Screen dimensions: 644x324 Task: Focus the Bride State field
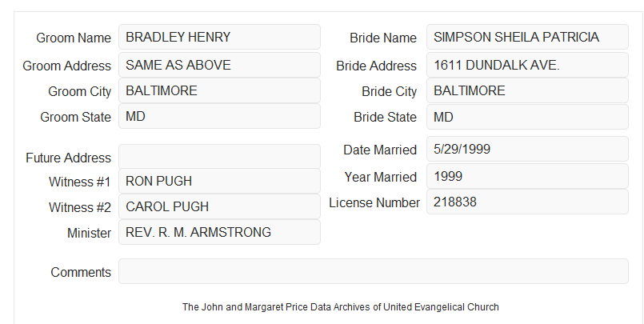click(x=527, y=117)
